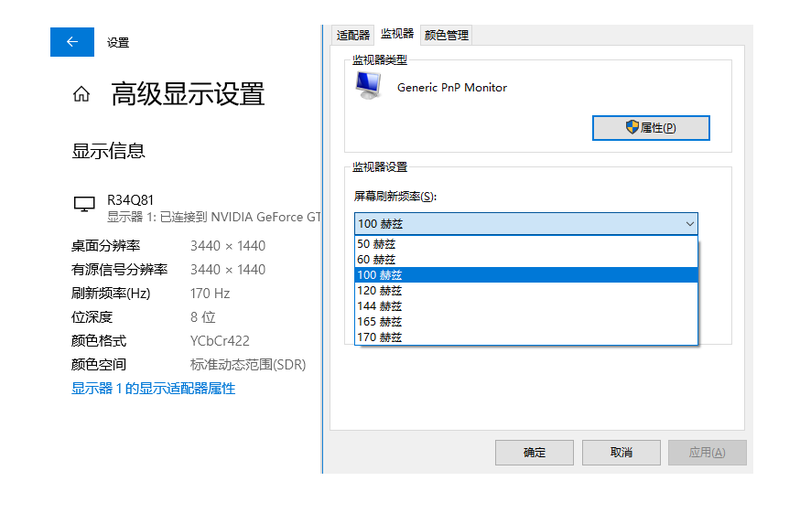Pick 144 赫兹 refresh rate
The height and width of the screenshot is (524, 800).
526,306
